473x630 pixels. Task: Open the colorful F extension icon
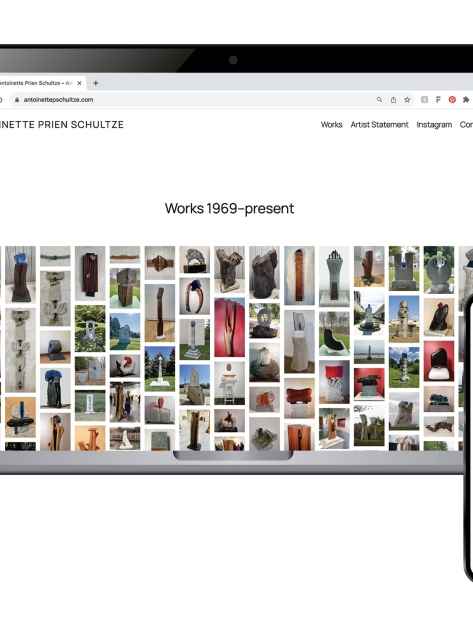pyautogui.click(x=438, y=100)
